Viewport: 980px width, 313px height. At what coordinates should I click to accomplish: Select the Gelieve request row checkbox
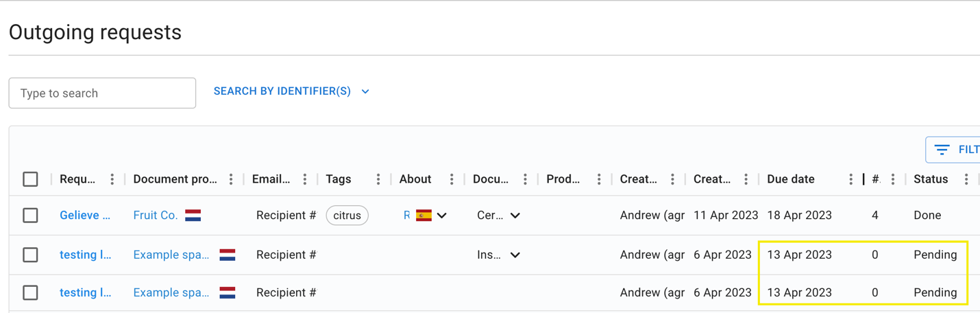[30, 216]
